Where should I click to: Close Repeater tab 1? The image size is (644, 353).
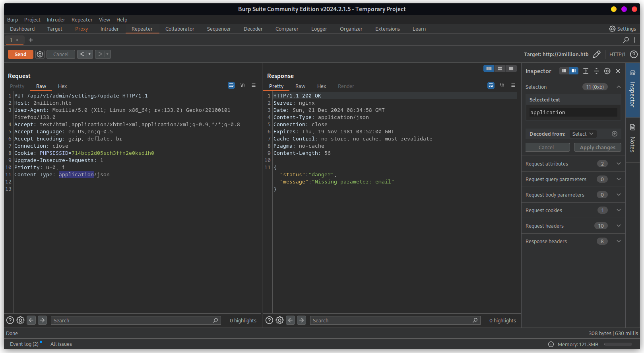[17, 40]
